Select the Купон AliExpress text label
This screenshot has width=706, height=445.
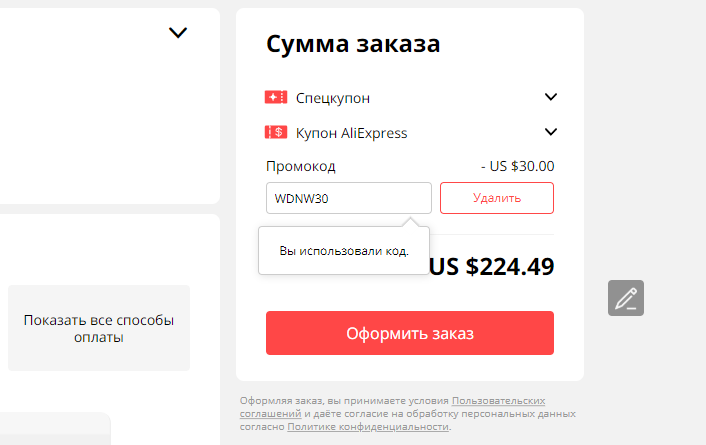351,132
